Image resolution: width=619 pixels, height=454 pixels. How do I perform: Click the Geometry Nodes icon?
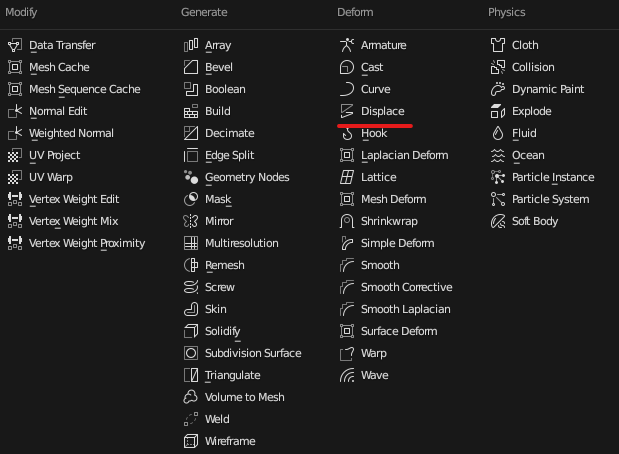(x=191, y=177)
